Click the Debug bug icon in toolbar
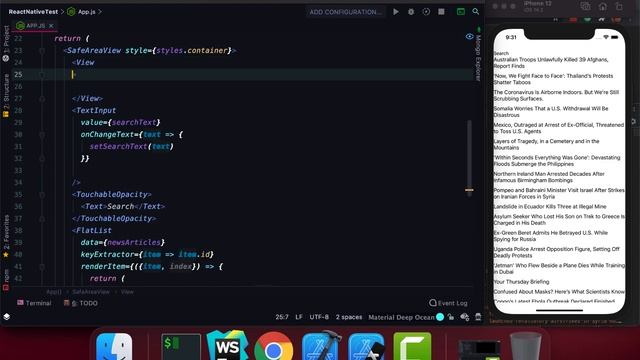The width and height of the screenshot is (640, 360). click(411, 12)
